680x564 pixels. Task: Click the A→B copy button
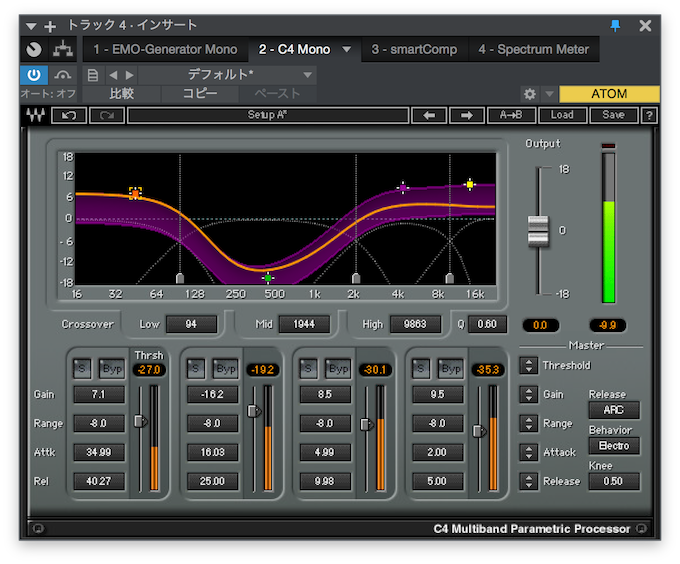511,115
